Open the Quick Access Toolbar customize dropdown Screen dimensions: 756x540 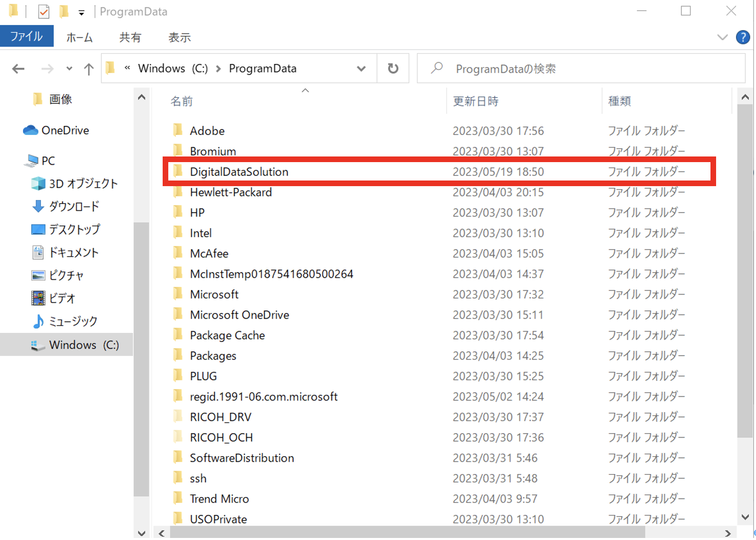pos(81,12)
